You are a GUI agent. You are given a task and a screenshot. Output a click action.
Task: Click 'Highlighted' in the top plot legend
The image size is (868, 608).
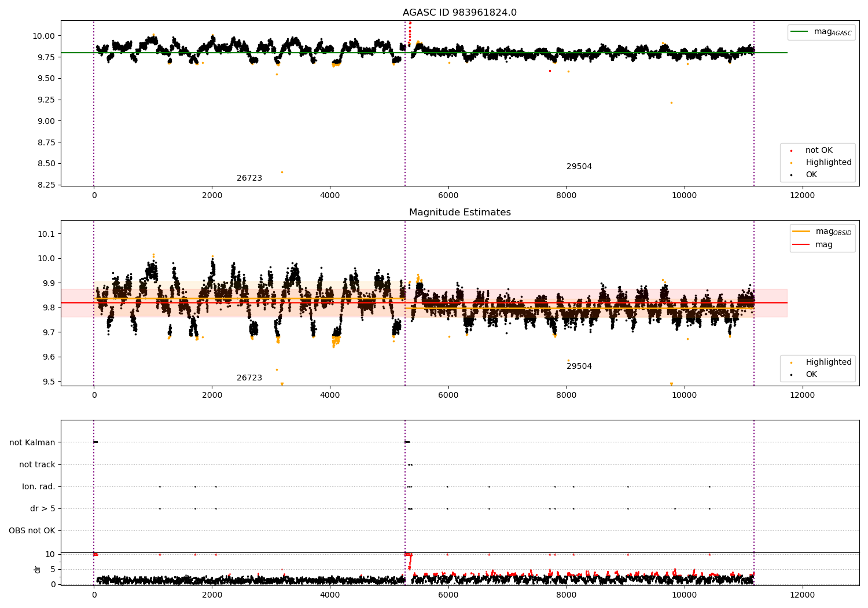829,162
